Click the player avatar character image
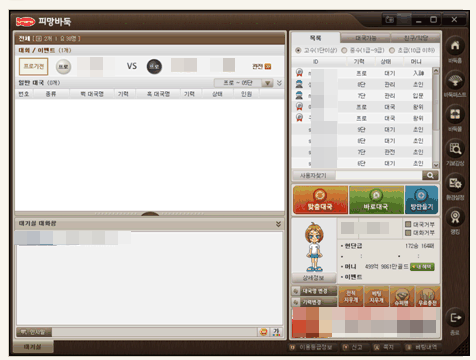This screenshot has width=476, height=360. [x=314, y=247]
